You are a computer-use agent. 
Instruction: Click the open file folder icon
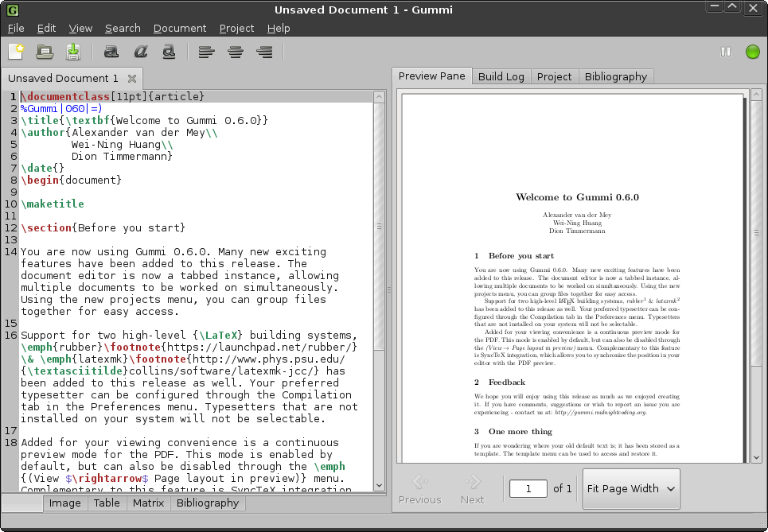coord(45,52)
